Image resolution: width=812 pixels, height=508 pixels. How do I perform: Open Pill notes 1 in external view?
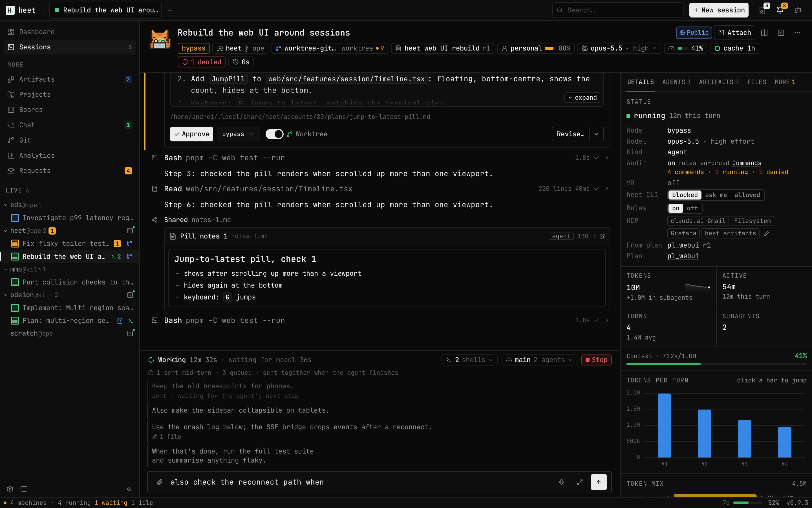(602, 236)
